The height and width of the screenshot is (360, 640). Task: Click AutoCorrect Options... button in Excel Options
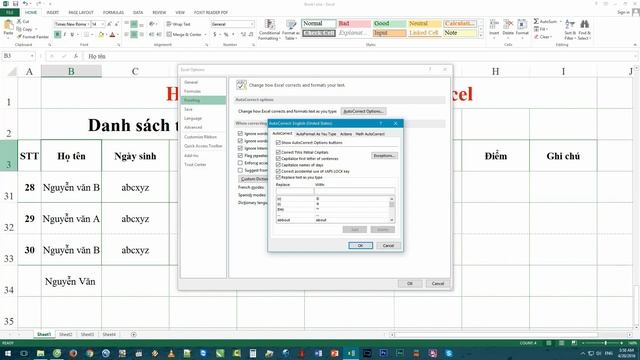coord(363,111)
